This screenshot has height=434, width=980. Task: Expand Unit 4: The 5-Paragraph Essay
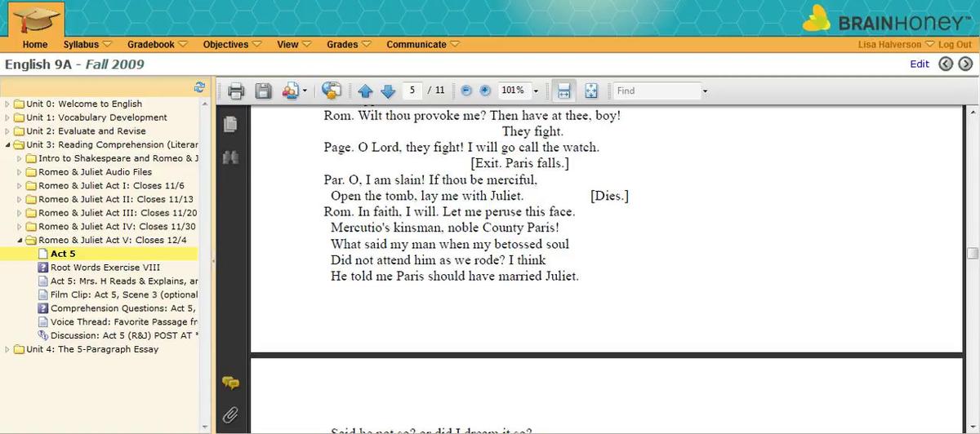pos(8,349)
